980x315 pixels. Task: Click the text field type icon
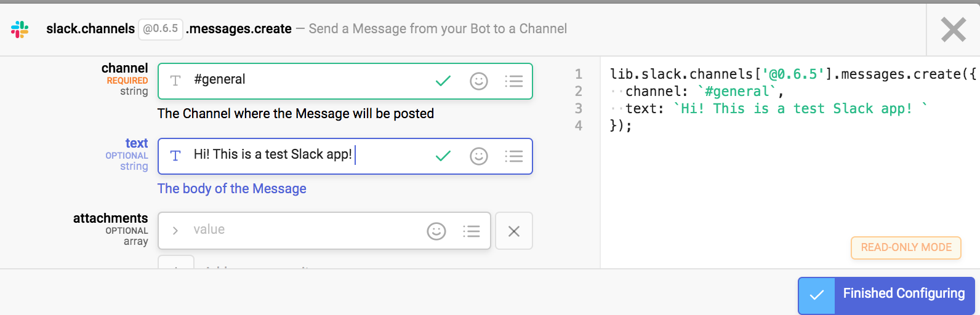pos(175,156)
